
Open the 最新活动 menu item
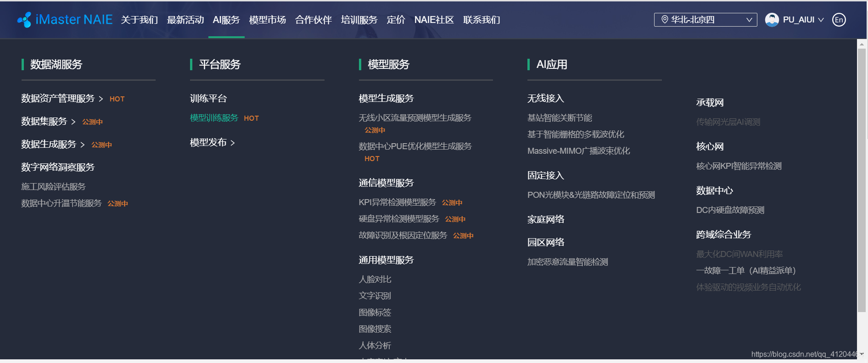coord(185,20)
